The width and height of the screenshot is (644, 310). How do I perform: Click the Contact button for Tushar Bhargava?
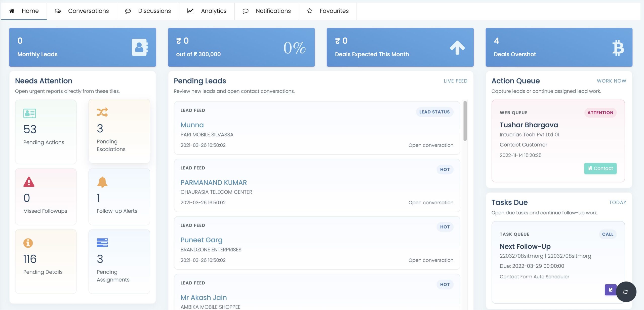[x=600, y=168]
